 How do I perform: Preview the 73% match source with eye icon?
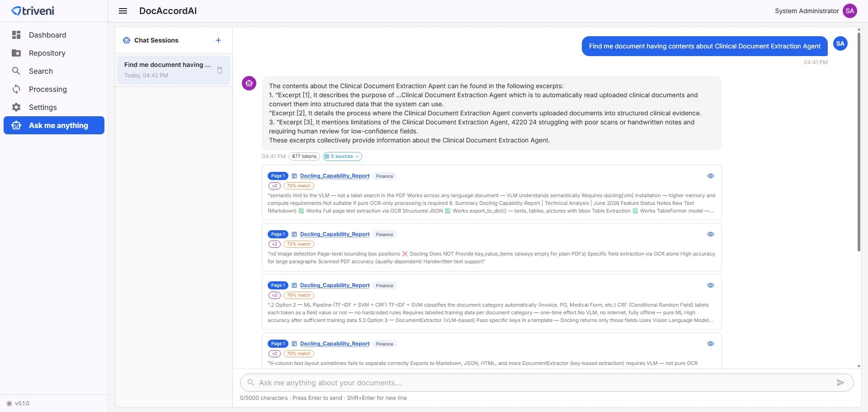(x=711, y=176)
